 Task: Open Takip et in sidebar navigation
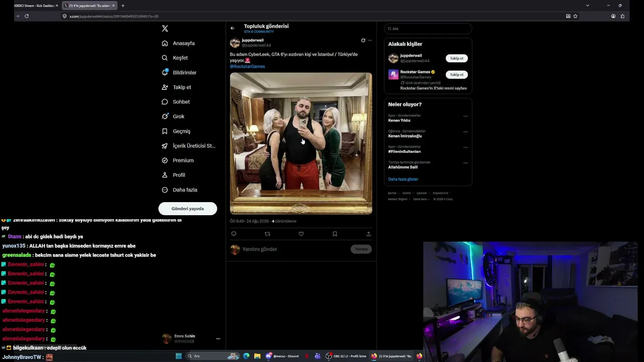click(176, 87)
